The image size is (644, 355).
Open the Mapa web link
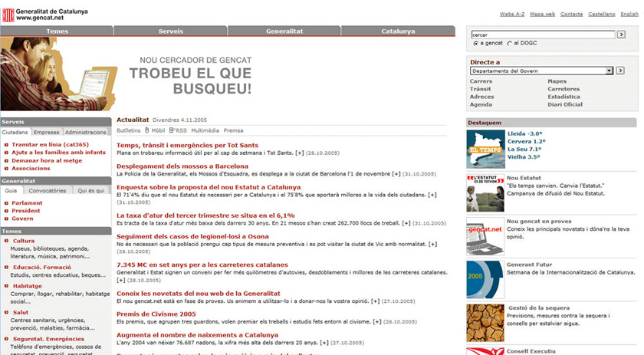click(x=542, y=14)
